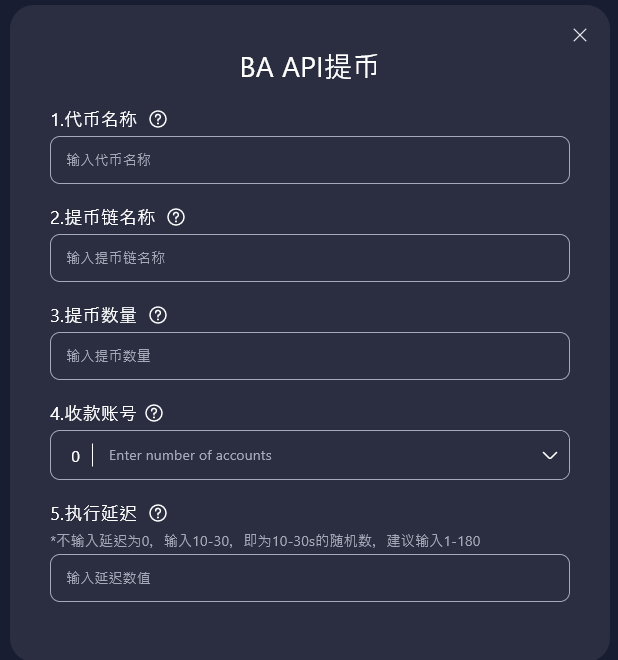This screenshot has width=618, height=660.
Task: Select the 输入提币数量 input field
Action: 310,356
